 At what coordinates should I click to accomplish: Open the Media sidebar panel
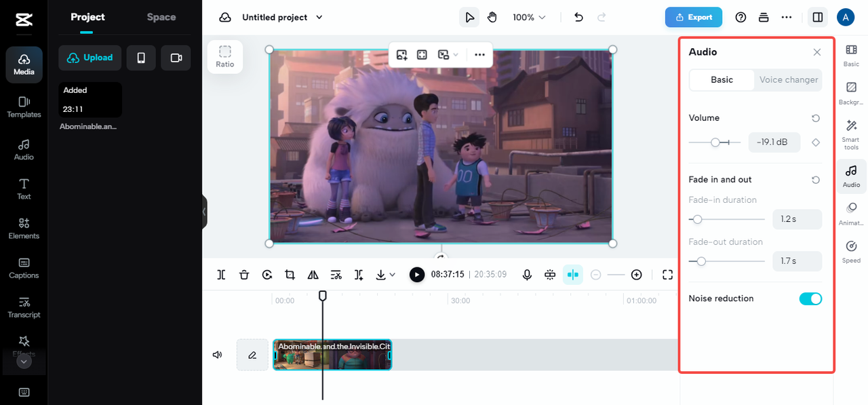[x=24, y=64]
